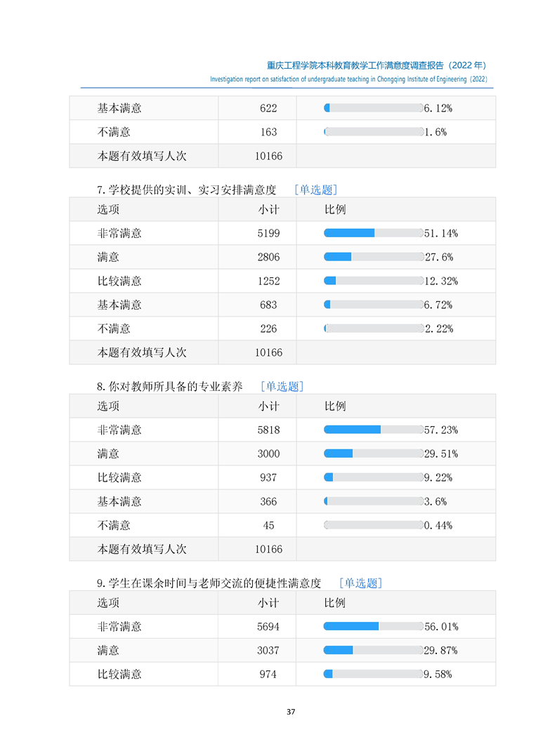The height and width of the screenshot is (756, 557).
Task: Click the value 45 in 不满意 row
Action: coord(268,525)
